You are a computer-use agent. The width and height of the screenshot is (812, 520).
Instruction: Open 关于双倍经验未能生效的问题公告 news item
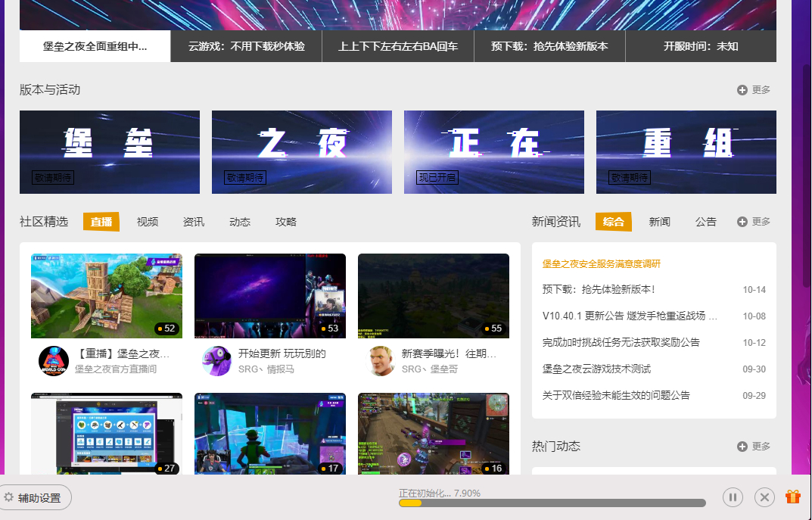pyautogui.click(x=616, y=395)
